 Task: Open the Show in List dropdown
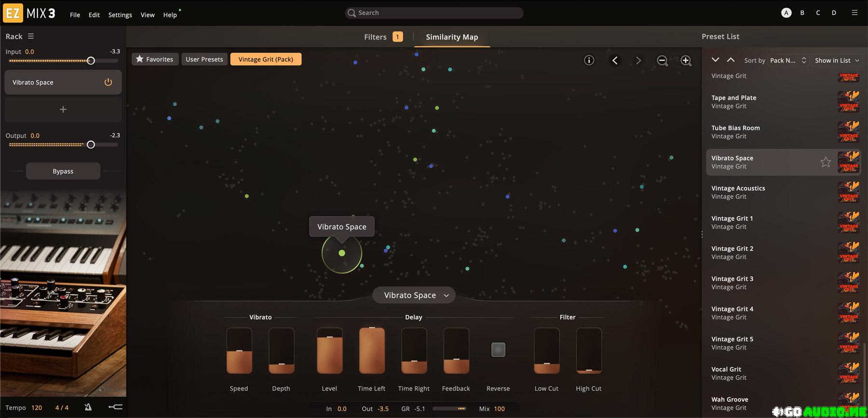(x=837, y=60)
